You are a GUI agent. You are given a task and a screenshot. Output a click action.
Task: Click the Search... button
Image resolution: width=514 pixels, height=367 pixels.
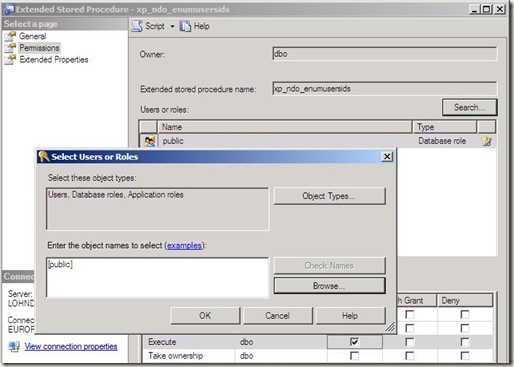click(469, 107)
